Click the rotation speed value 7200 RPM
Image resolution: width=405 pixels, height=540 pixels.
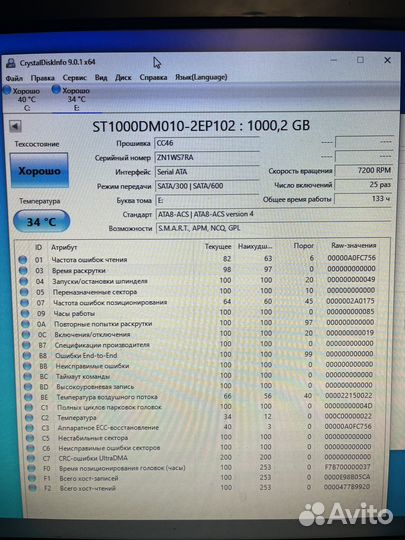click(363, 170)
